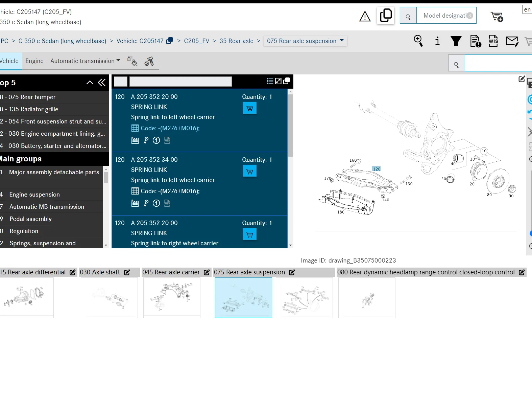
Task: Click the envelope email icon
Action: 512,41
